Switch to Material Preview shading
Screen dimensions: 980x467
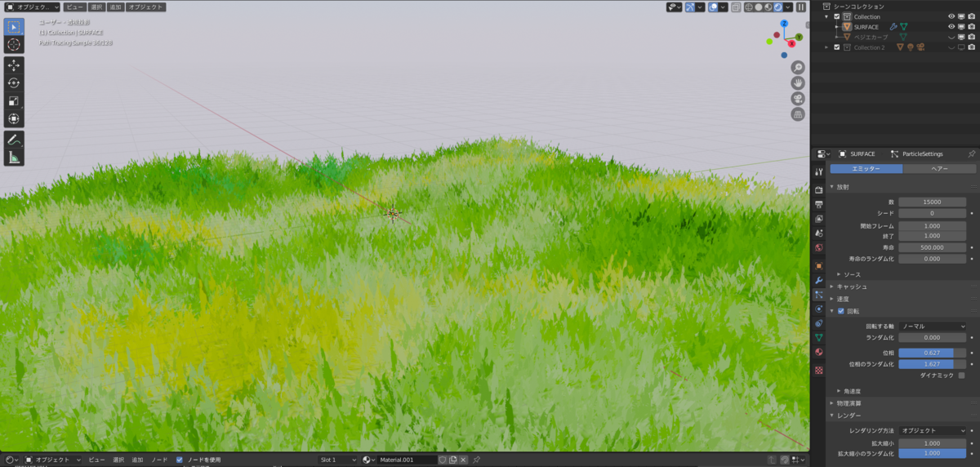coord(768,7)
